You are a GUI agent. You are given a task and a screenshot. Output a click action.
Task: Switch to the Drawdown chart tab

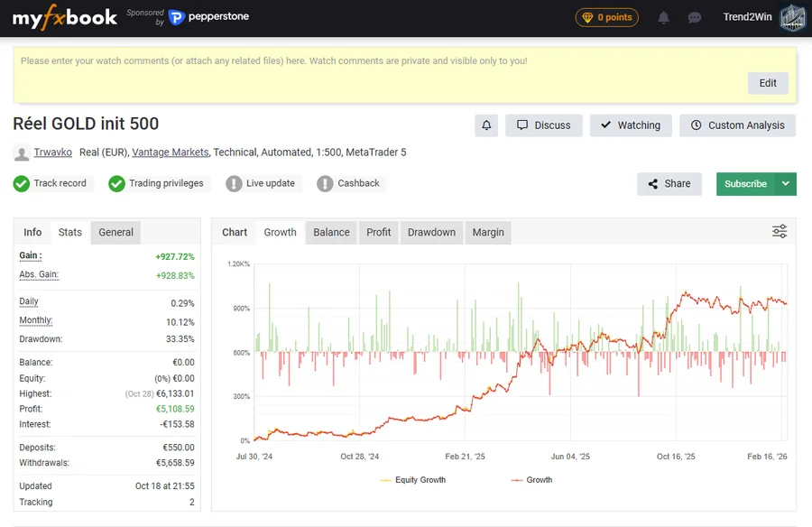tap(431, 233)
